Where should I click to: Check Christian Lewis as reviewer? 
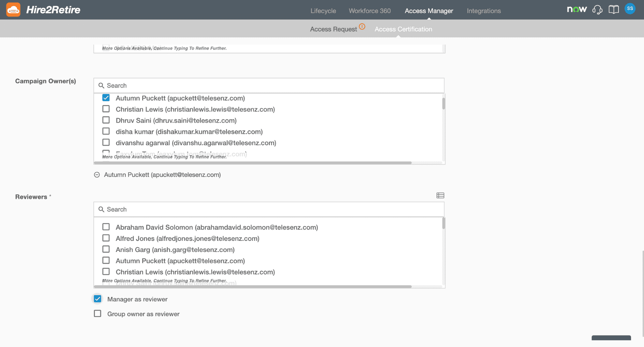106,272
